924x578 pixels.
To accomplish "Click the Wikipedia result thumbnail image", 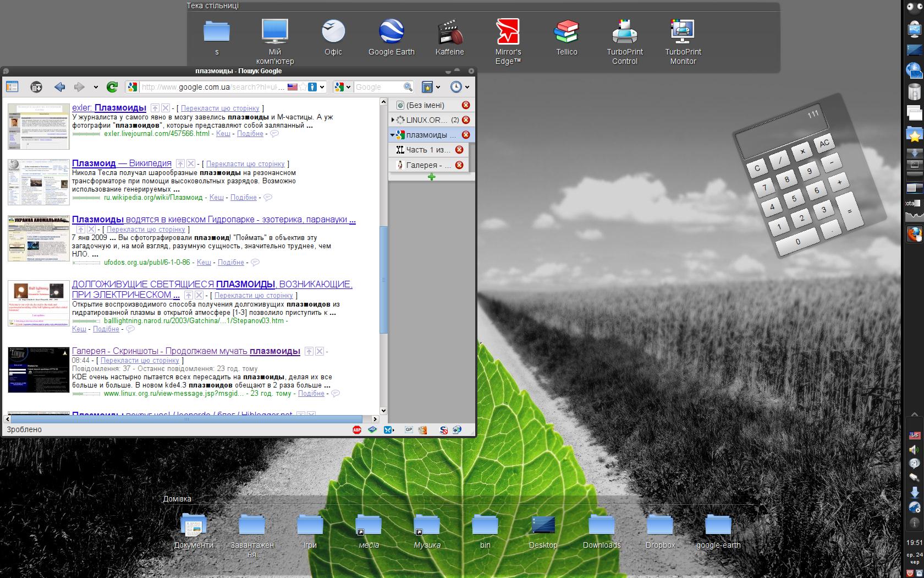I will point(38,182).
